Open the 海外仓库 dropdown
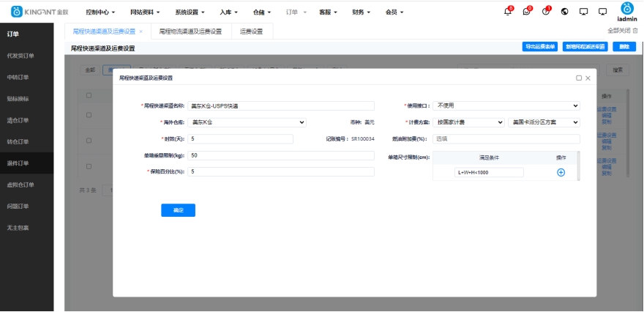Screen dimensions: 644x312 [247, 122]
